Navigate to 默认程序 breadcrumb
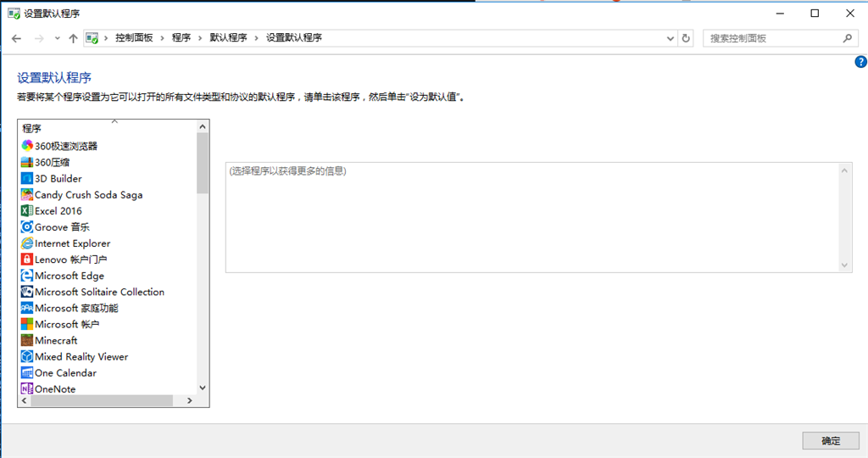Viewport: 868px width, 458px height. coord(228,37)
